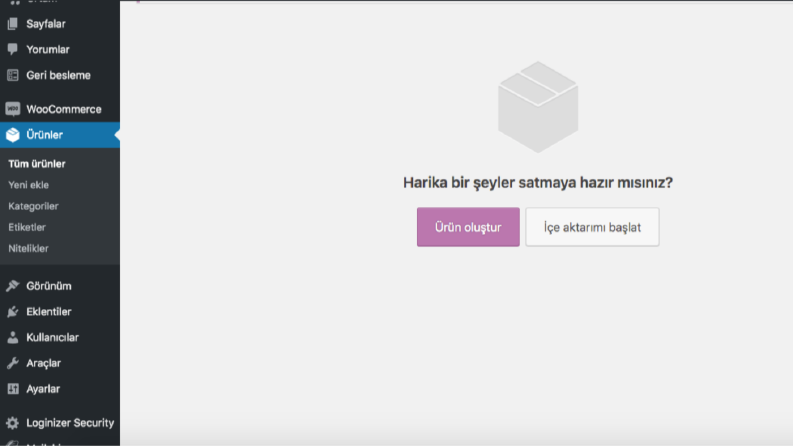Open Yeni ekle submenu link
The height and width of the screenshot is (446, 793).
pyautogui.click(x=28, y=185)
